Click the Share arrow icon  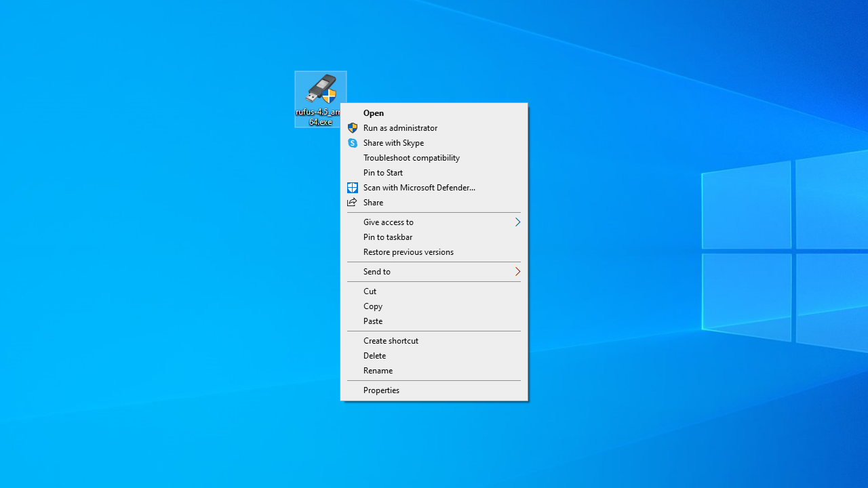352,203
